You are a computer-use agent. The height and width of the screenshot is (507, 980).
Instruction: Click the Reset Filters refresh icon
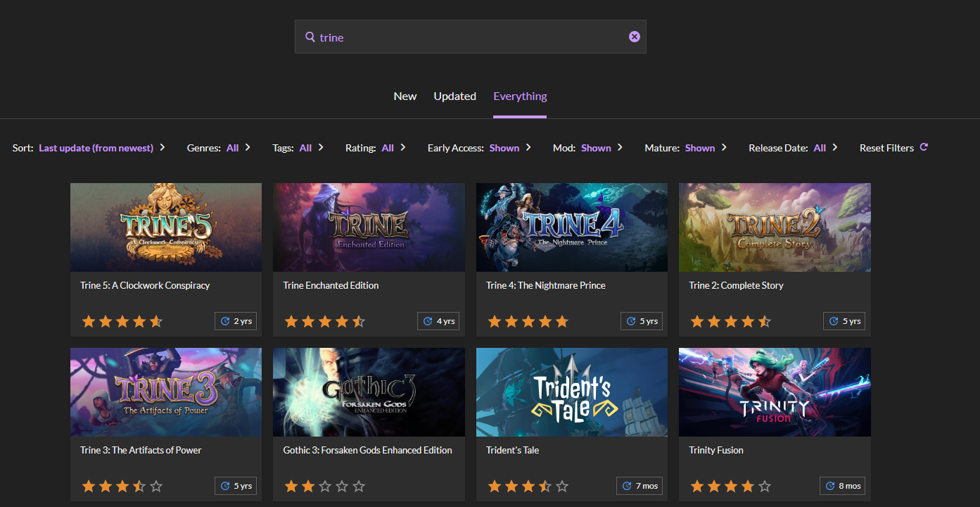click(x=924, y=147)
